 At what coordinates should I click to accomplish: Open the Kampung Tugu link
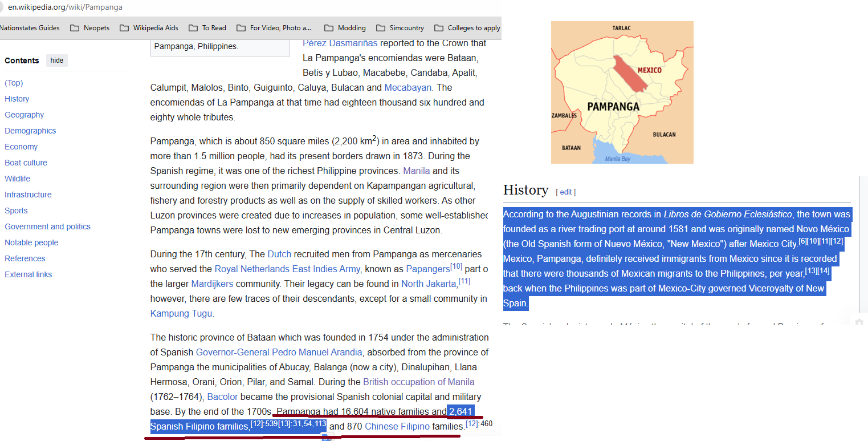point(181,313)
